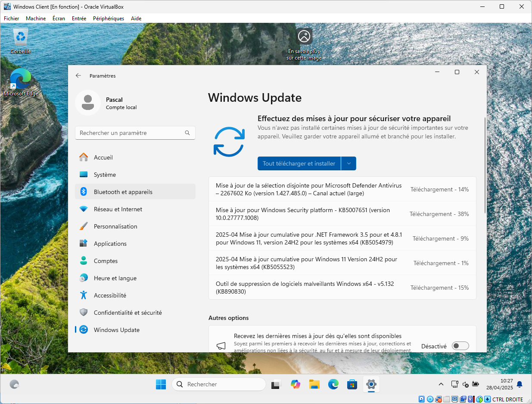Viewport: 532px width, 404px height.
Task: Open File Explorer from the taskbar
Action: pos(314,384)
